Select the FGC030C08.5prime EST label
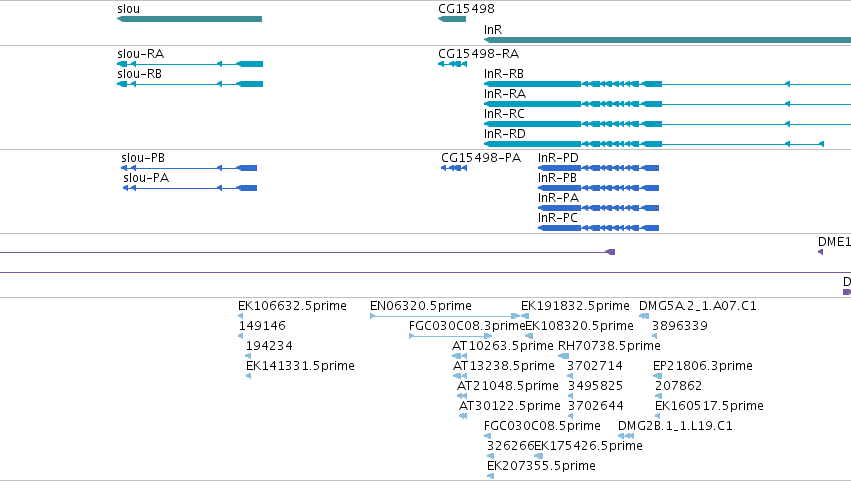 coord(542,427)
